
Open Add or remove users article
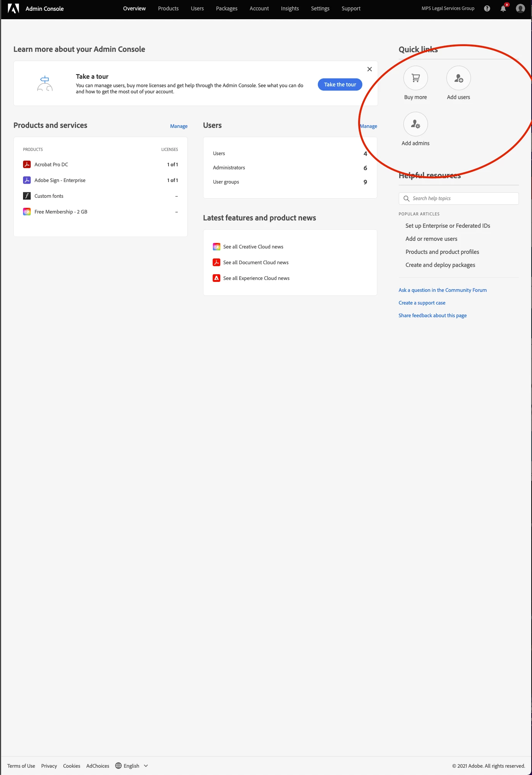[431, 239]
